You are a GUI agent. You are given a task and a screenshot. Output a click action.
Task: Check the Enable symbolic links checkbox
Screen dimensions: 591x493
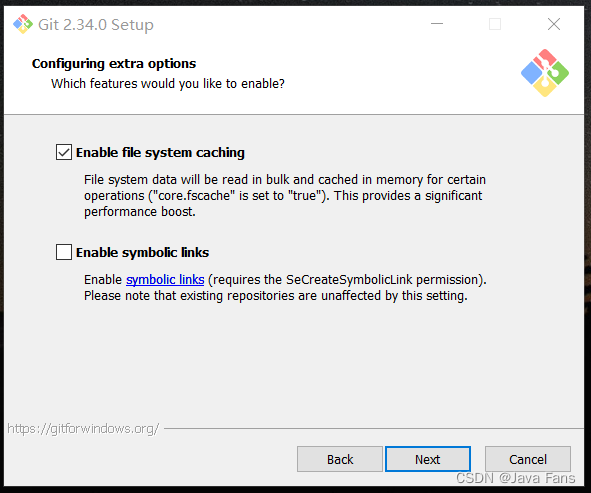64,252
